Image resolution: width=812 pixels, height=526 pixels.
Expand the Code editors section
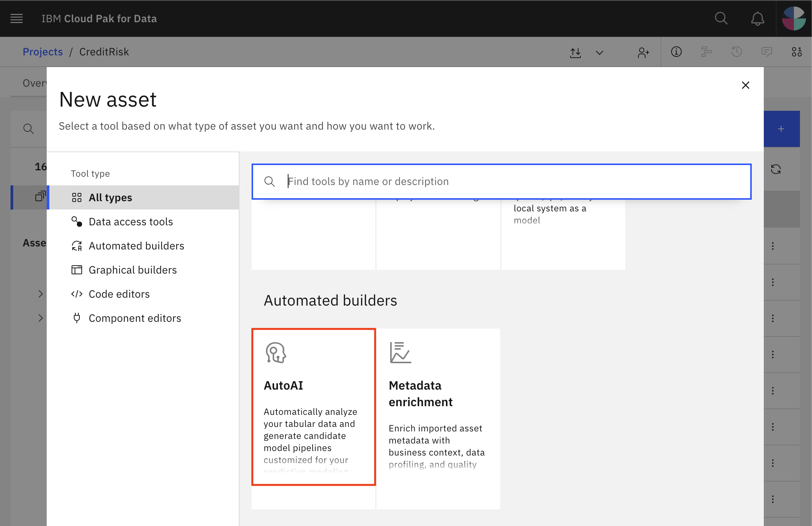119,294
